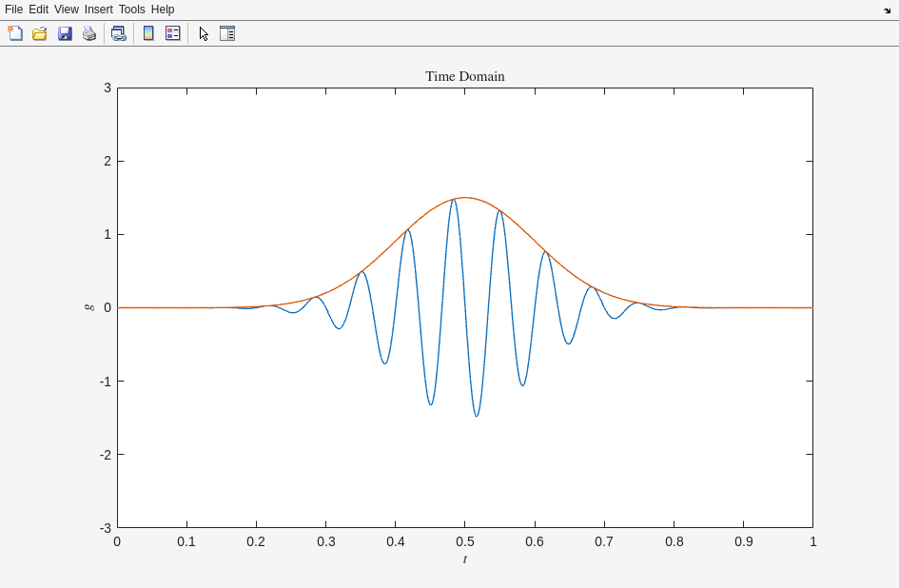Viewport: 899px width, 588px height.
Task: Toggle the Insert Legend button
Action: [x=172, y=33]
